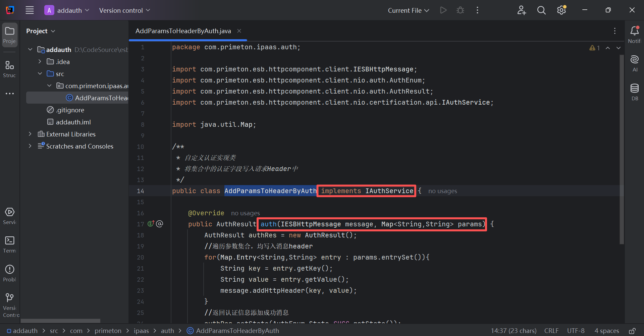Click the CRLF line separator indicator
Image resolution: width=644 pixels, height=336 pixels.
pyautogui.click(x=551, y=331)
